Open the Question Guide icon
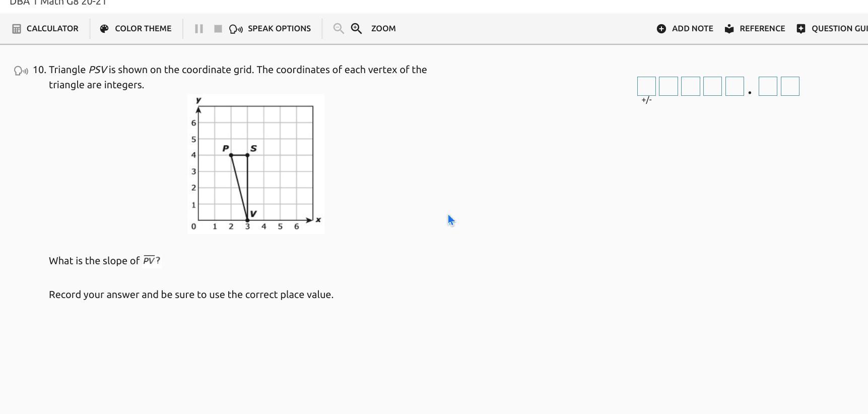868x414 pixels. [801, 29]
